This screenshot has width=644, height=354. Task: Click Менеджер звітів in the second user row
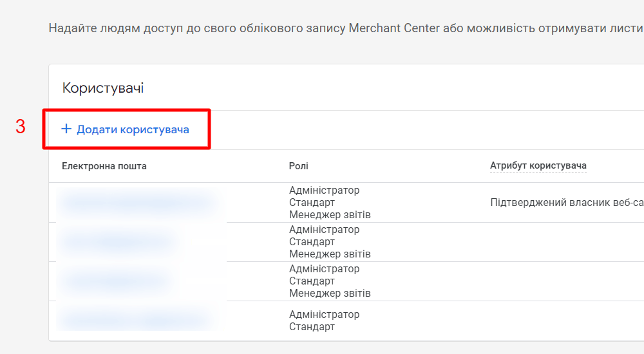click(x=330, y=254)
